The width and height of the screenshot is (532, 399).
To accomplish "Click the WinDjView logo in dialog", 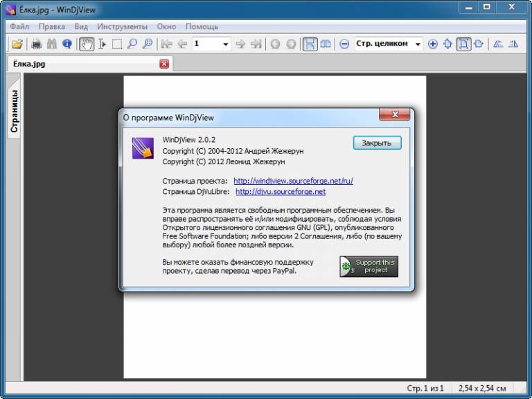I will pyautogui.click(x=143, y=148).
